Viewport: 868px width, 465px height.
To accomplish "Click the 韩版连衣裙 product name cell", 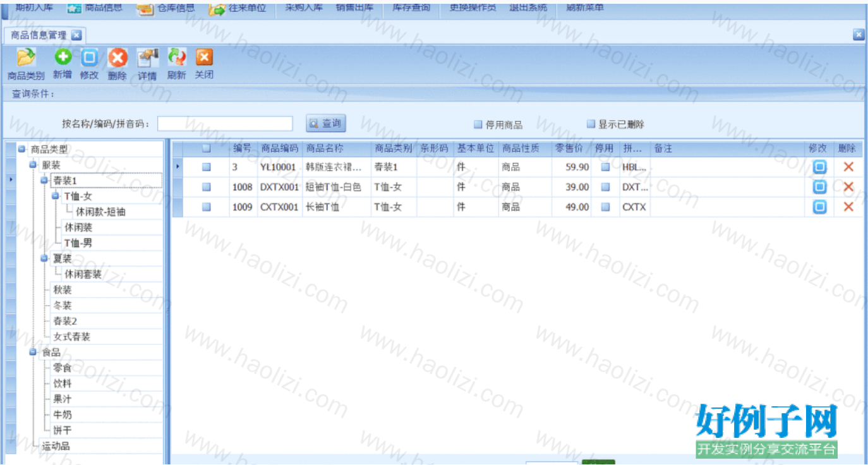I will tap(337, 167).
